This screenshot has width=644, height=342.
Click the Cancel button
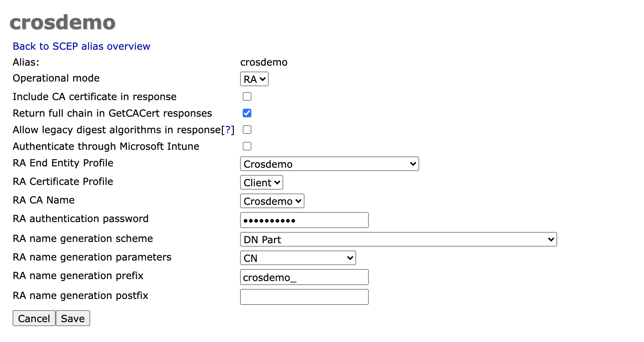33,318
